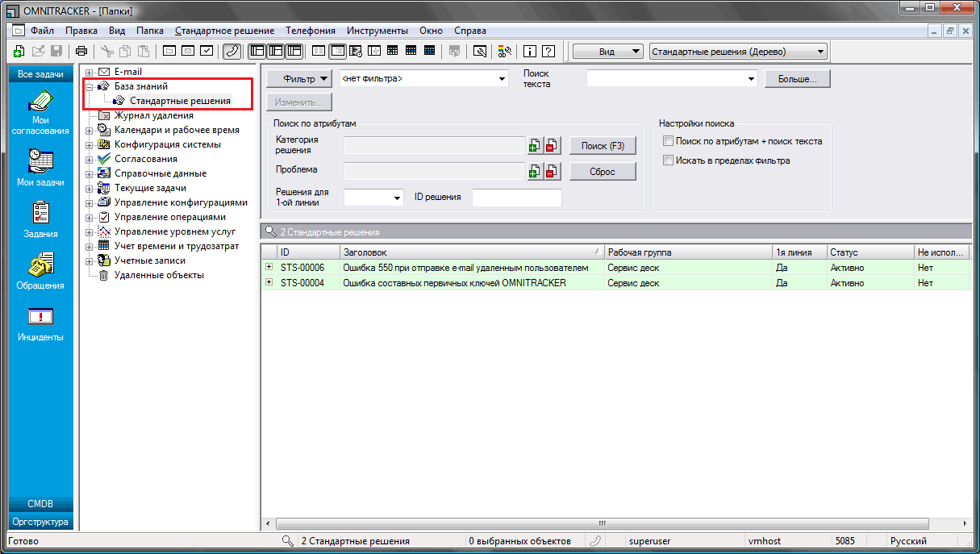Viewport: 980px width, 554px height.
Task: Open the Правка menu
Action: tap(81, 31)
